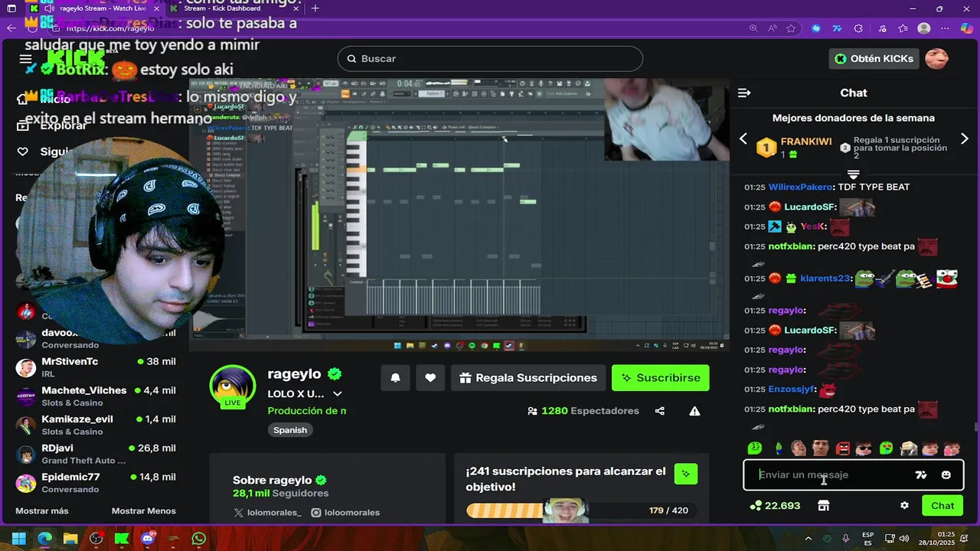Open the Windows Start menu
This screenshot has height=551, width=980.
[19, 538]
